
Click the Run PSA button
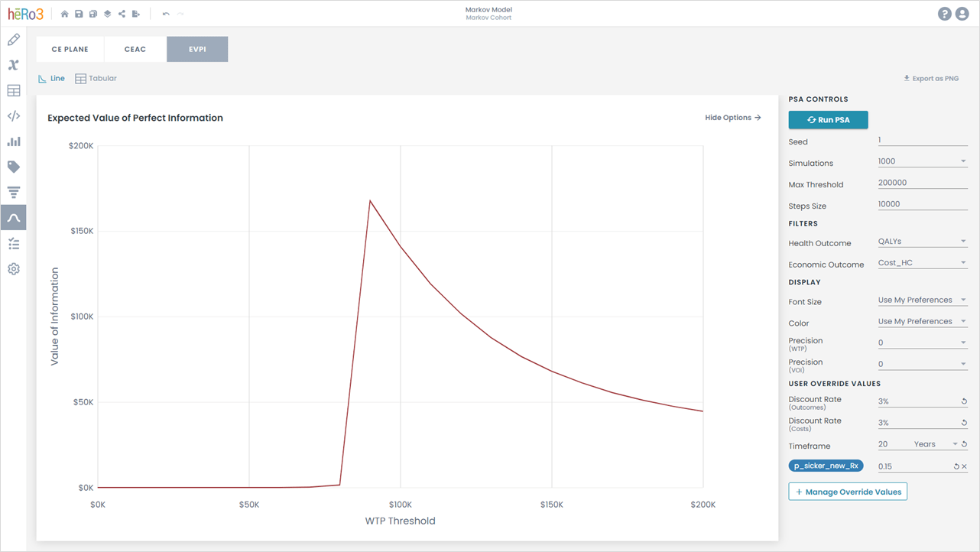pyautogui.click(x=828, y=120)
